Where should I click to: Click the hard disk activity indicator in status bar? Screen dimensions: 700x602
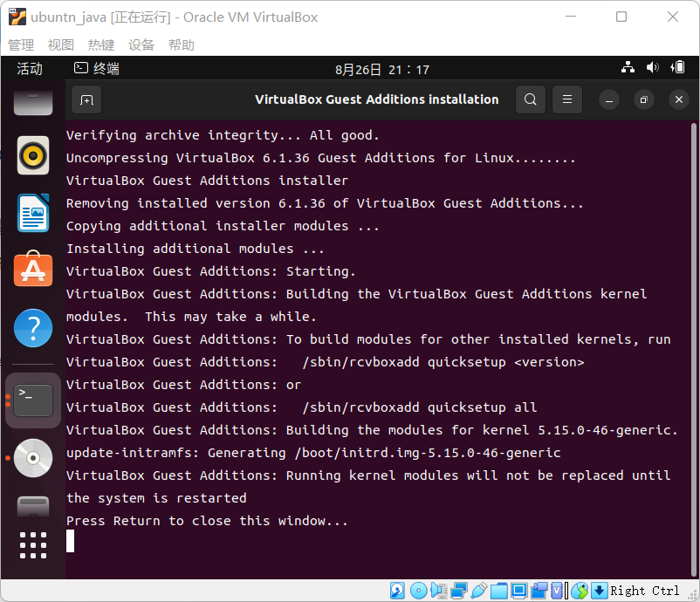click(397, 591)
